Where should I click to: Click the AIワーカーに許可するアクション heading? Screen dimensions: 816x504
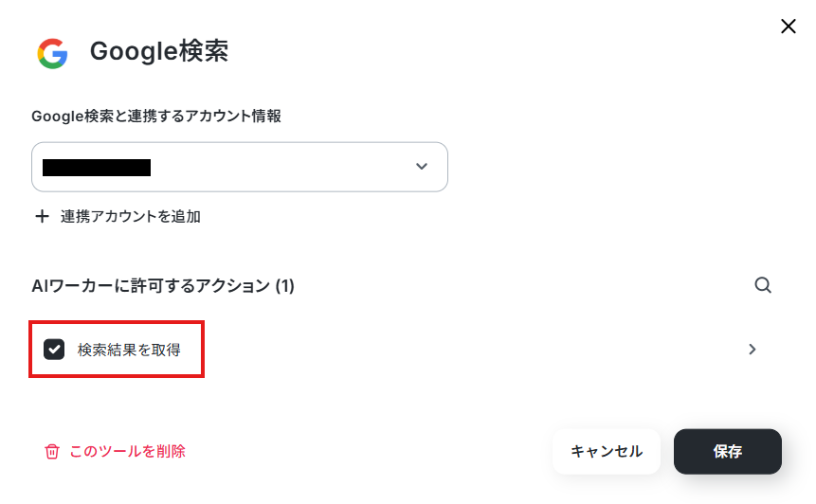point(151,285)
